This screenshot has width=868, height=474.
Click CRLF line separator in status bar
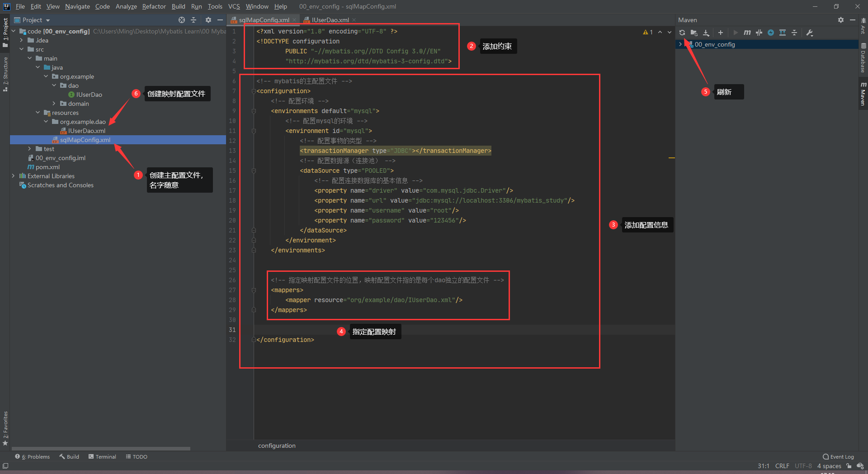coord(782,466)
